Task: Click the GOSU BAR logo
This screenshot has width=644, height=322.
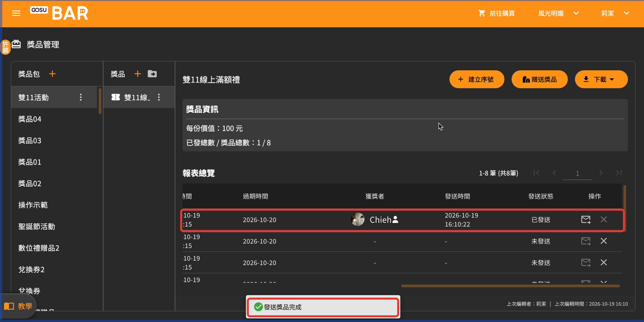Action: point(59,13)
